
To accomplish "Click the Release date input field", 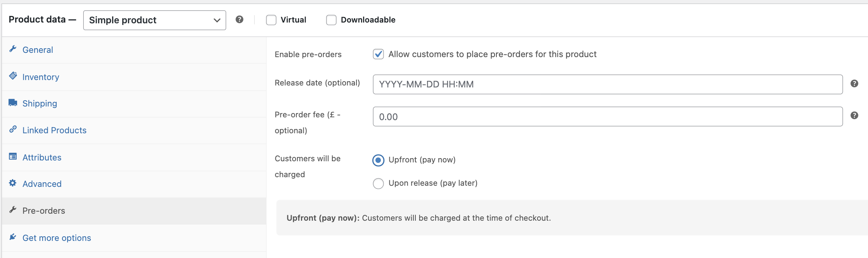I will coord(607,84).
